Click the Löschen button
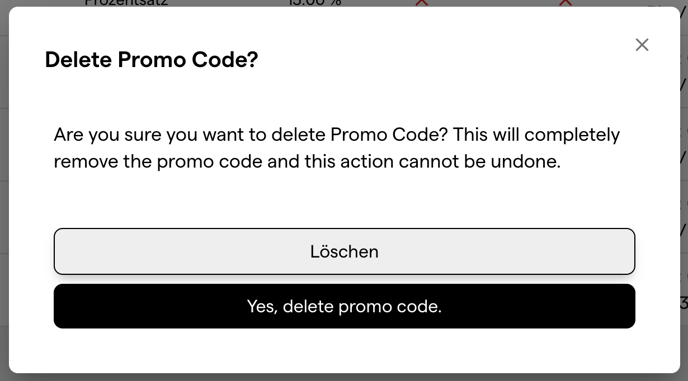Screen dimensions: 688x381 (344, 252)
